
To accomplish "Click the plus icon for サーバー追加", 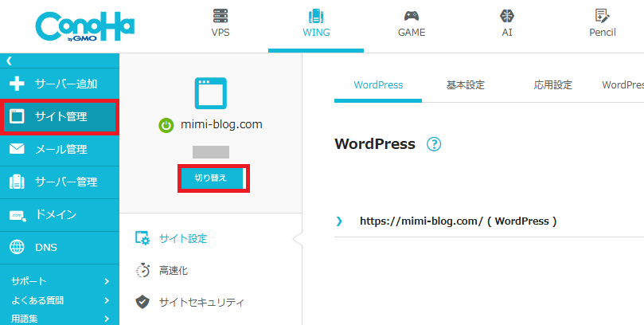I will [x=18, y=84].
